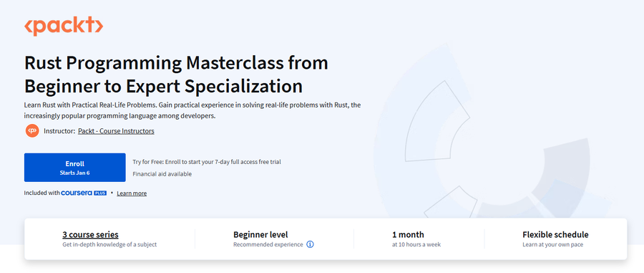Screen dimensions: 644x273
Task: Open the Packt - Course Instructors link
Action: point(116,131)
